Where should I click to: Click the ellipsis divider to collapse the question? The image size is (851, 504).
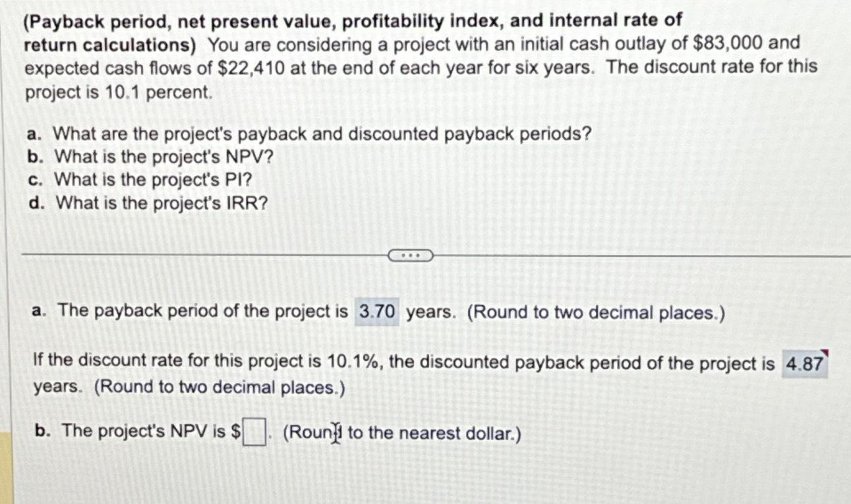411,254
